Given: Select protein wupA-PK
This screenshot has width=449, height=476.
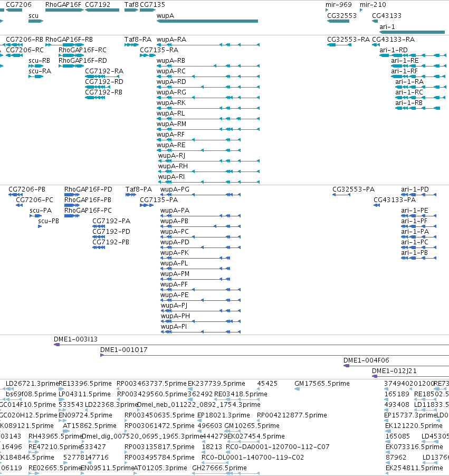Looking at the screenshot, I should [x=195, y=258].
